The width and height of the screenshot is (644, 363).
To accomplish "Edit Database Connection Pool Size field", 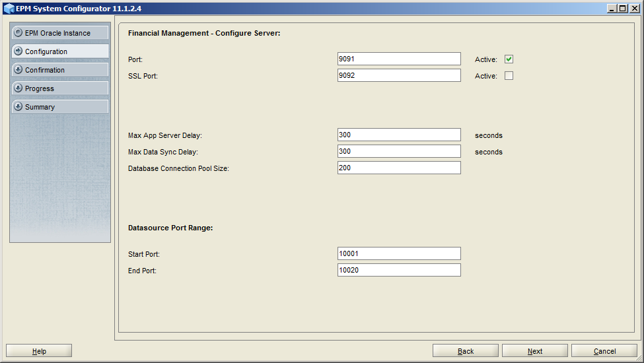I will pyautogui.click(x=399, y=168).
